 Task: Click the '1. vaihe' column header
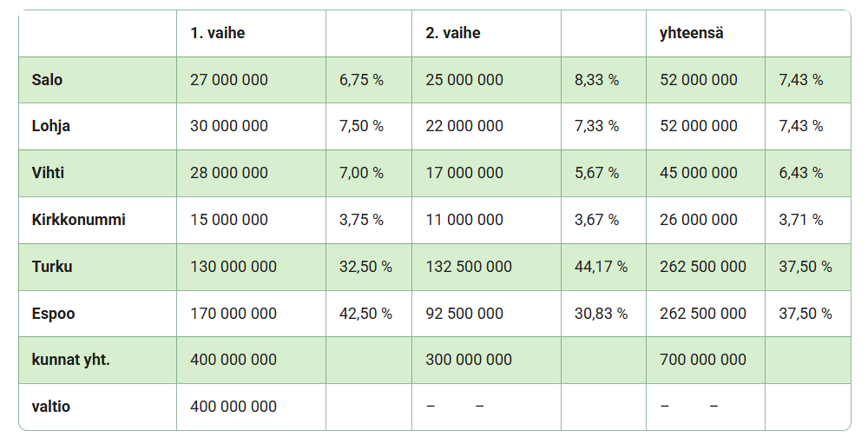pyautogui.click(x=217, y=33)
